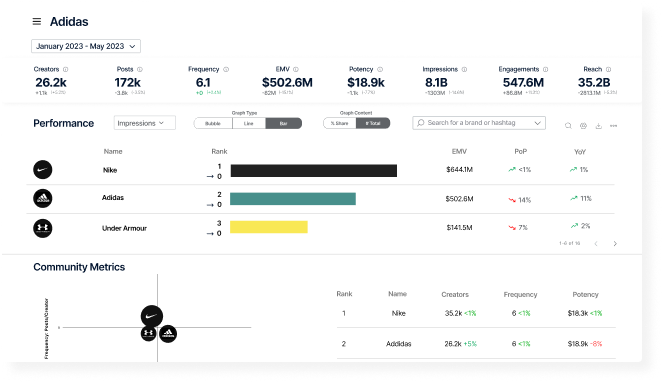The height and width of the screenshot is (383, 663).
Task: Click the info icon beside Reach
Action: (x=608, y=69)
